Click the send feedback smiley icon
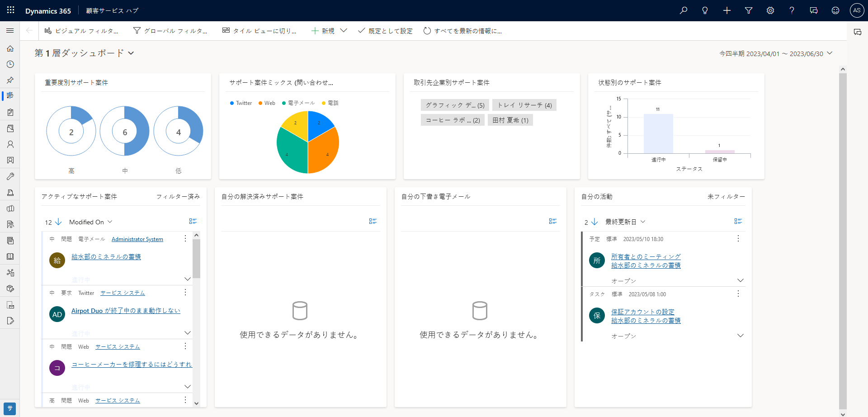The width and height of the screenshot is (868, 417). (x=836, y=10)
